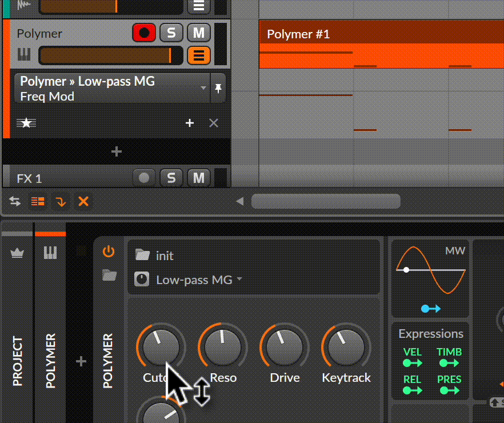Viewport: 504px width, 423px height.
Task: Click the LFO sine waveform display
Action: pyautogui.click(x=431, y=270)
